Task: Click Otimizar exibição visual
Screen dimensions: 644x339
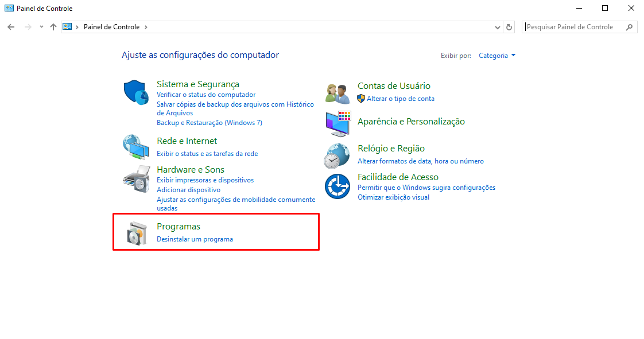Action: pos(394,197)
